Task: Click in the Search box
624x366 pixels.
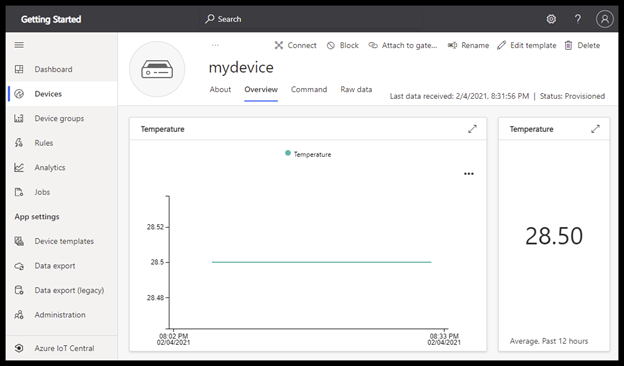Action: [x=310, y=19]
